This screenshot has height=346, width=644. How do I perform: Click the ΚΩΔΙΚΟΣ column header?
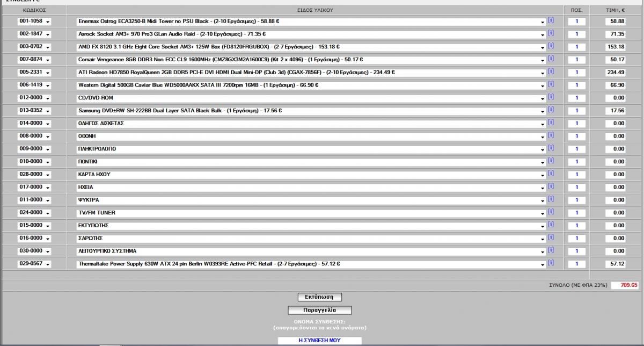pos(34,10)
